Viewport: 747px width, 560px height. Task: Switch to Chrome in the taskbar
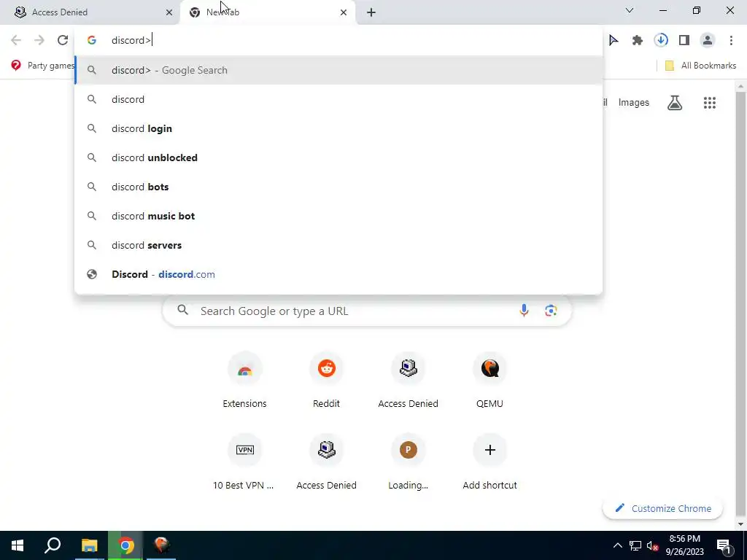(125, 545)
